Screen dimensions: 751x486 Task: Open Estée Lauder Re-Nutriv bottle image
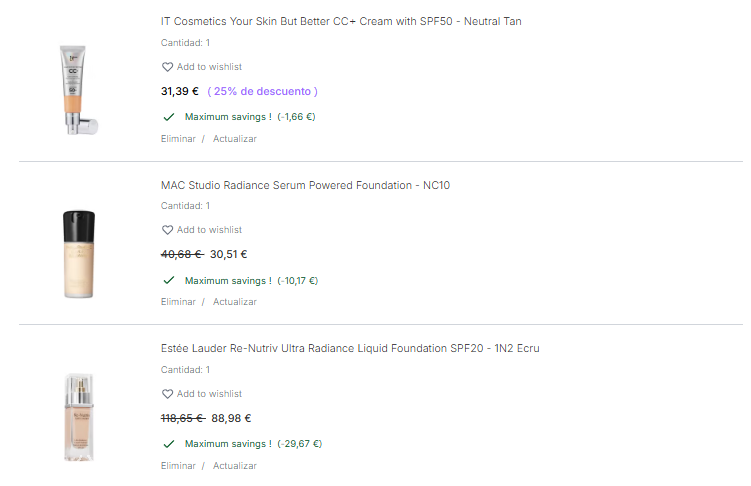78,417
